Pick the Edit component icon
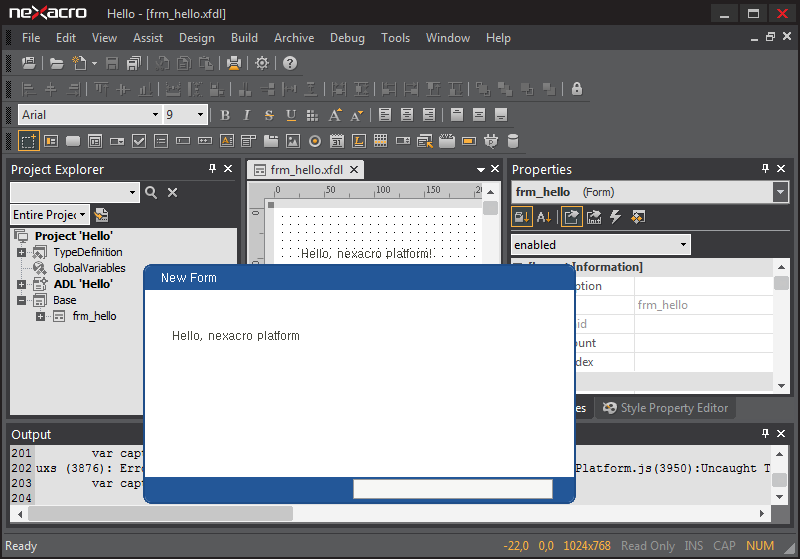Image resolution: width=800 pixels, height=559 pixels. 183,141
